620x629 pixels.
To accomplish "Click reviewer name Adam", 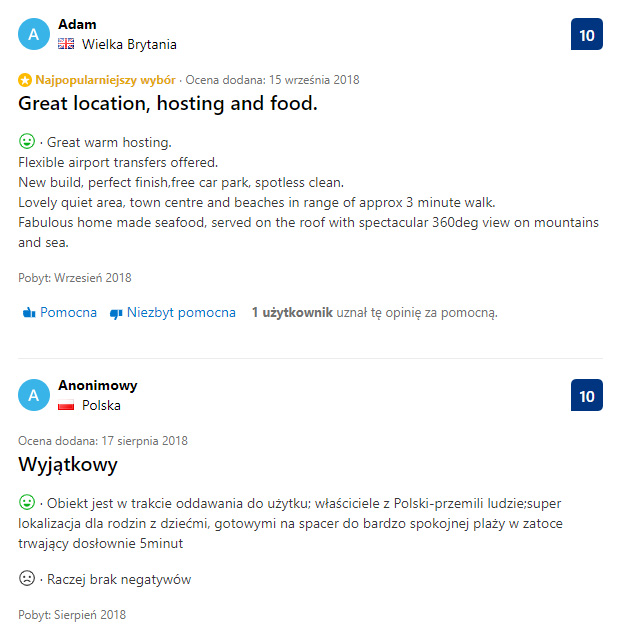I will coord(77,24).
